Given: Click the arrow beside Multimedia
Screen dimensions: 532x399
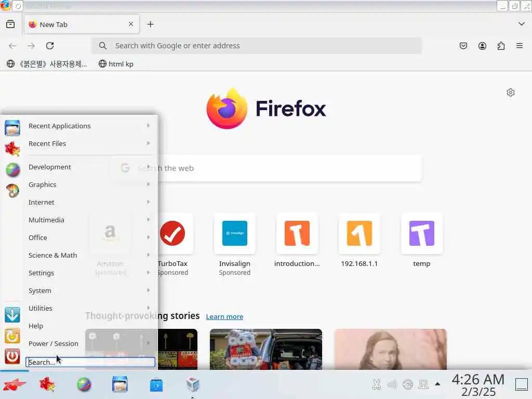Looking at the screenshot, I should pyautogui.click(x=148, y=220).
